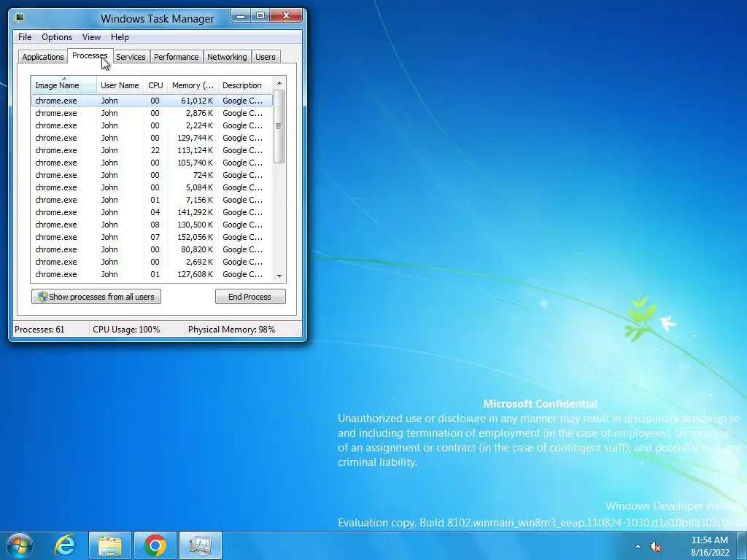Switch to the Performance tab
The image size is (747, 560).
[177, 57]
